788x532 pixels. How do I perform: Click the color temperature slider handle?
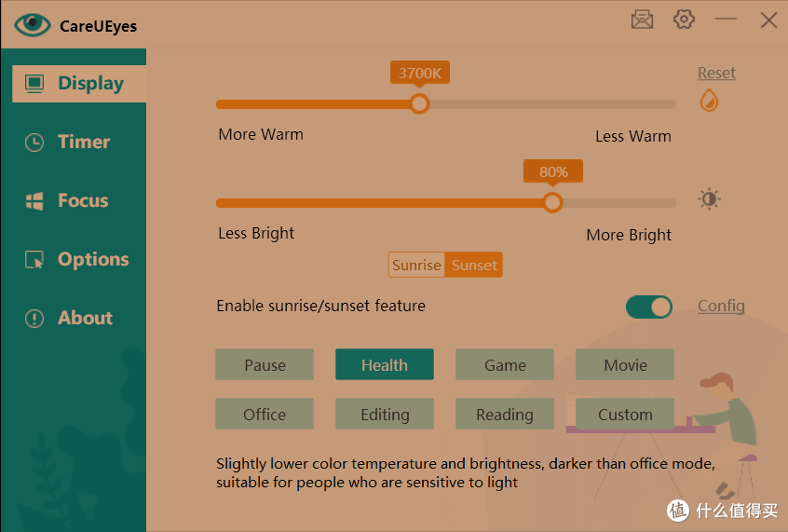pyautogui.click(x=419, y=104)
